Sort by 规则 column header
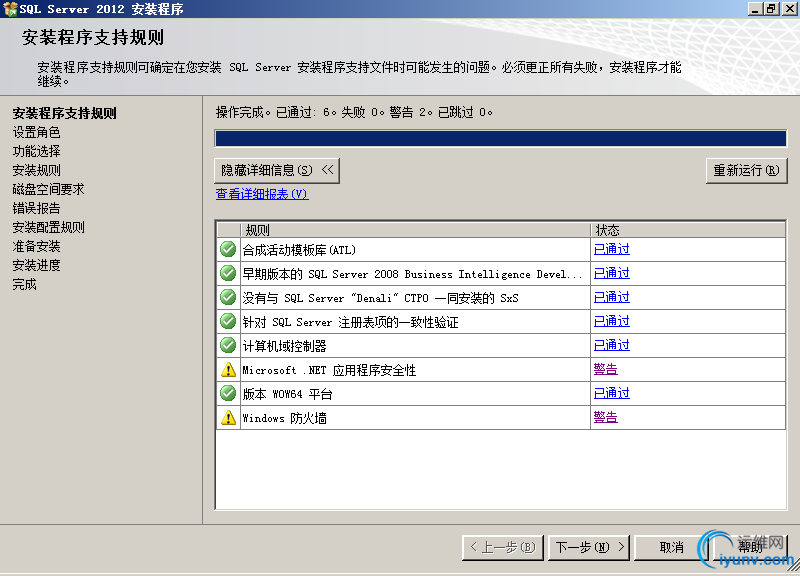 tap(415, 230)
